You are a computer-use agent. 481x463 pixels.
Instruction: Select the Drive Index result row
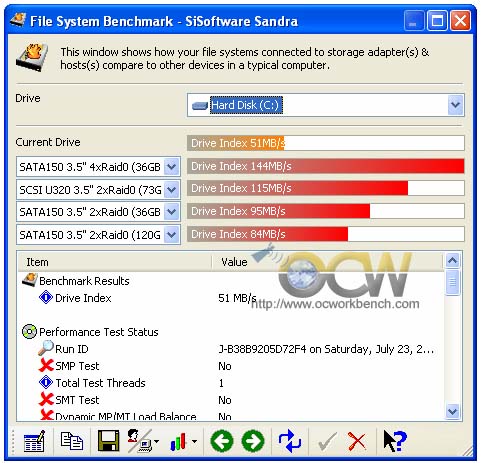click(x=230, y=298)
